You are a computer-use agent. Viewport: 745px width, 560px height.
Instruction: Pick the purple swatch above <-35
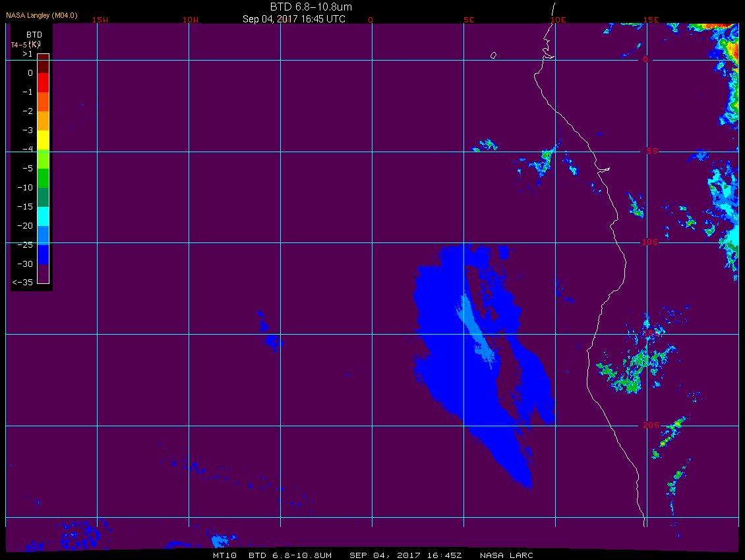tap(44, 273)
